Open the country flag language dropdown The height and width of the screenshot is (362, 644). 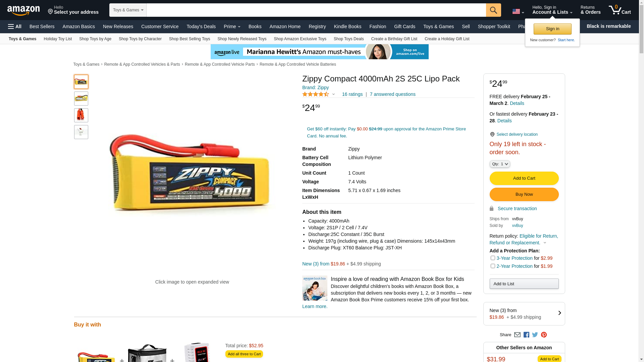point(518,12)
